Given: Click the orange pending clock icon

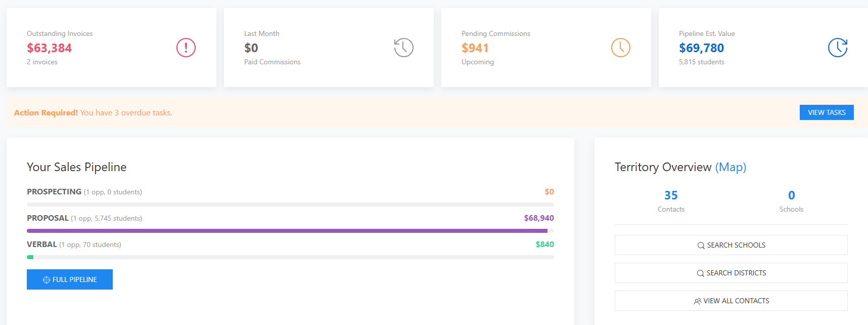Looking at the screenshot, I should (621, 48).
